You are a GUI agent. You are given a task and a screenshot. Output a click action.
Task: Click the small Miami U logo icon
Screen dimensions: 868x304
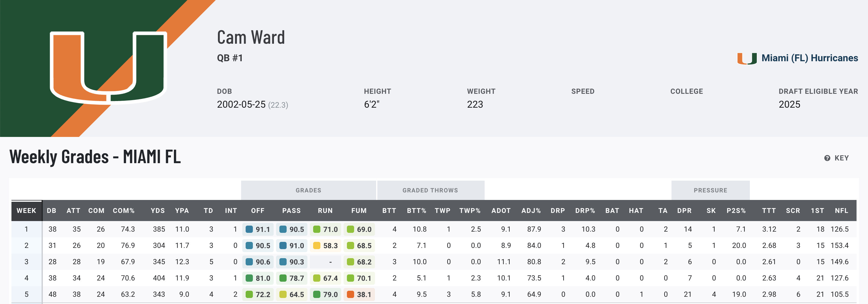pos(747,58)
